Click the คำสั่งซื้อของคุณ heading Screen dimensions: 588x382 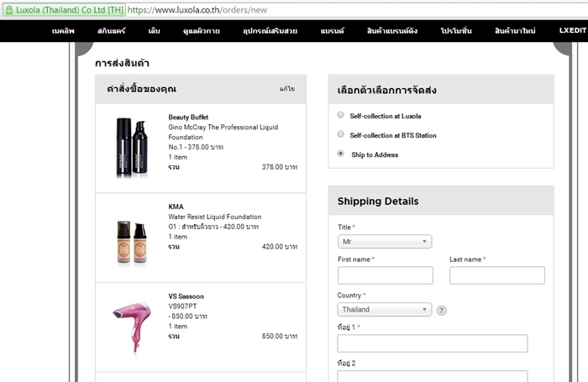[141, 89]
